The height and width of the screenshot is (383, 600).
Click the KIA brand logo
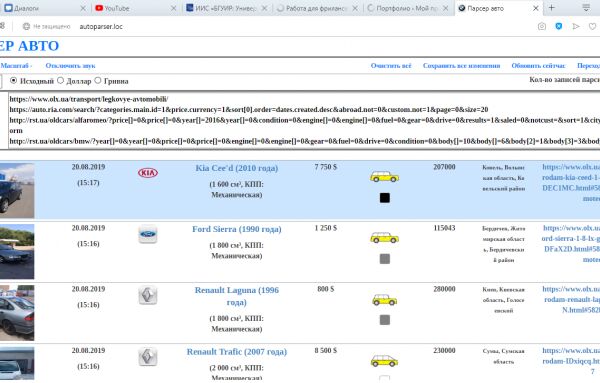[148, 173]
